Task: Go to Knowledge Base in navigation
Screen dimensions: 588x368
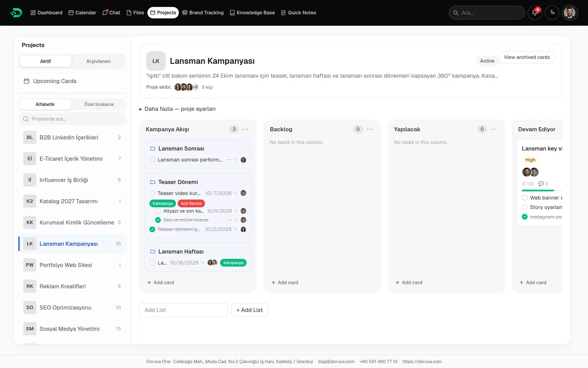Action: tap(252, 13)
